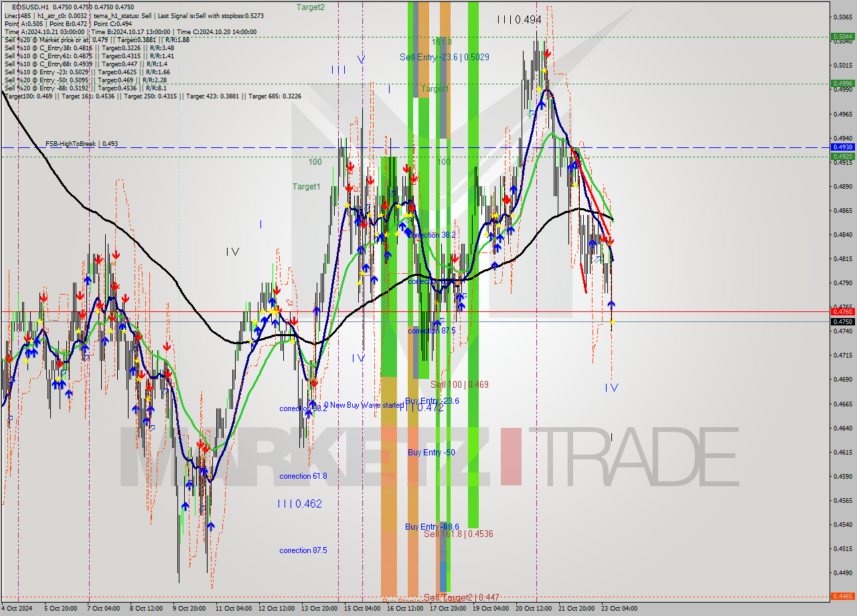Click the 'Point A:0.505' info line
Image resolution: width=857 pixels, height=616 pixels.
[68, 23]
